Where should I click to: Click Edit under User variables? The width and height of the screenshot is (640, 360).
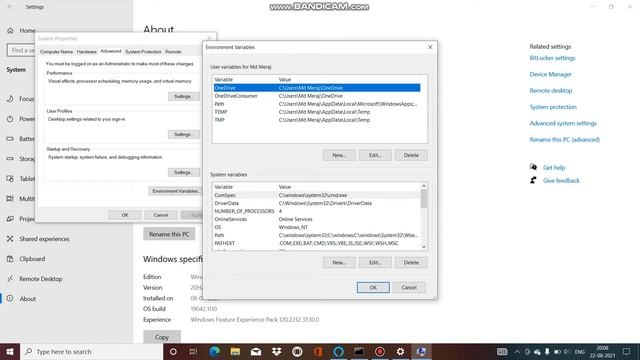pos(375,155)
